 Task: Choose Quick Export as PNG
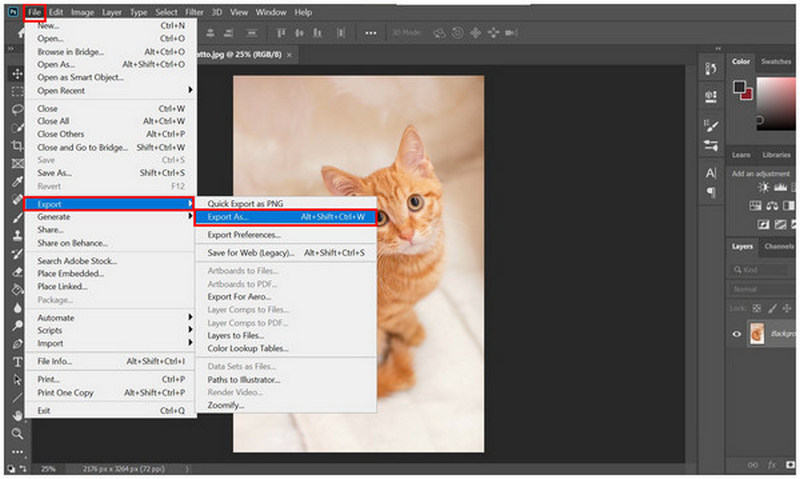[286, 204]
